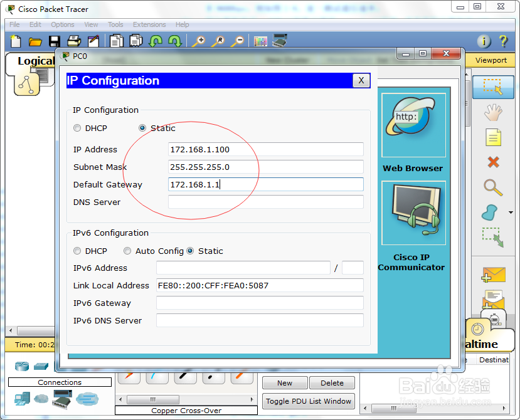520x420 pixels.
Task: Click the network information i icon
Action: [484, 41]
